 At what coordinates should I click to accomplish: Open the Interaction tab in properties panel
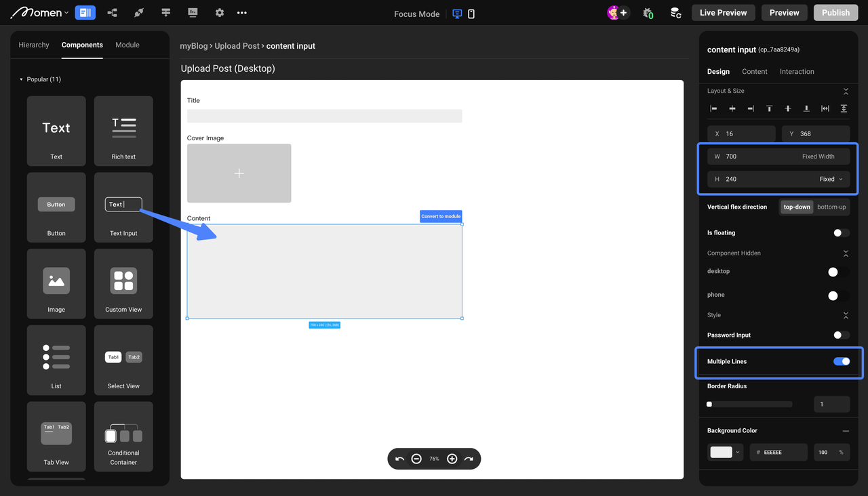point(797,71)
